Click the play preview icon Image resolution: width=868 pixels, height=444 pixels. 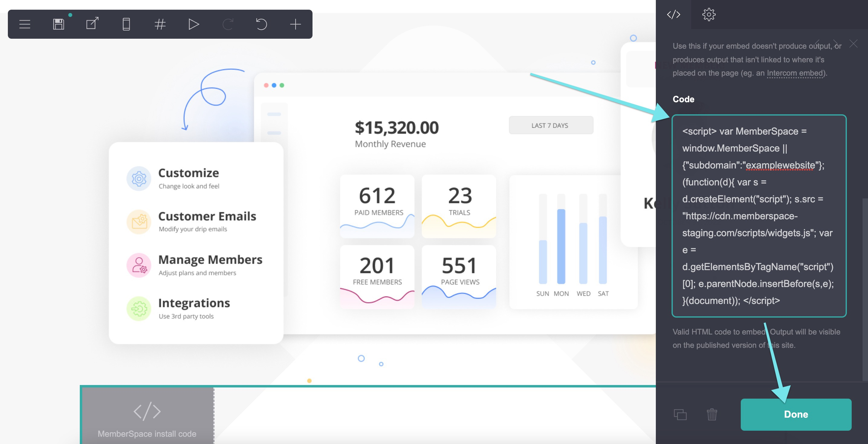coord(193,24)
